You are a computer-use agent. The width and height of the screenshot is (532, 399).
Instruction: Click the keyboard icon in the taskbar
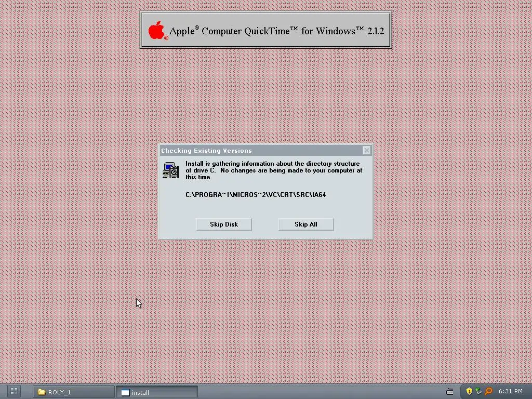click(x=450, y=392)
